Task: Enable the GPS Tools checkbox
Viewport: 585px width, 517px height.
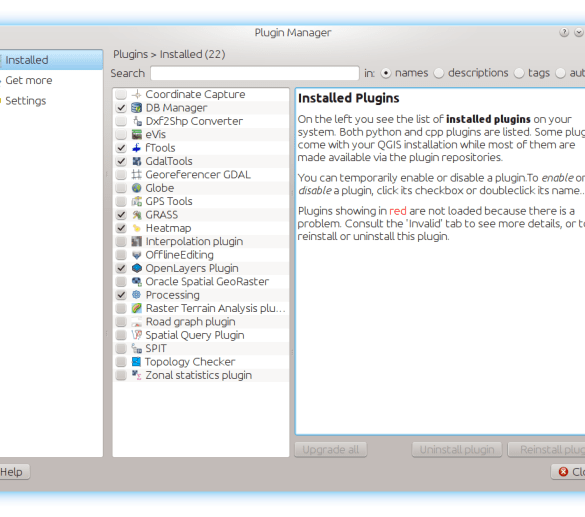Action: pos(121,201)
